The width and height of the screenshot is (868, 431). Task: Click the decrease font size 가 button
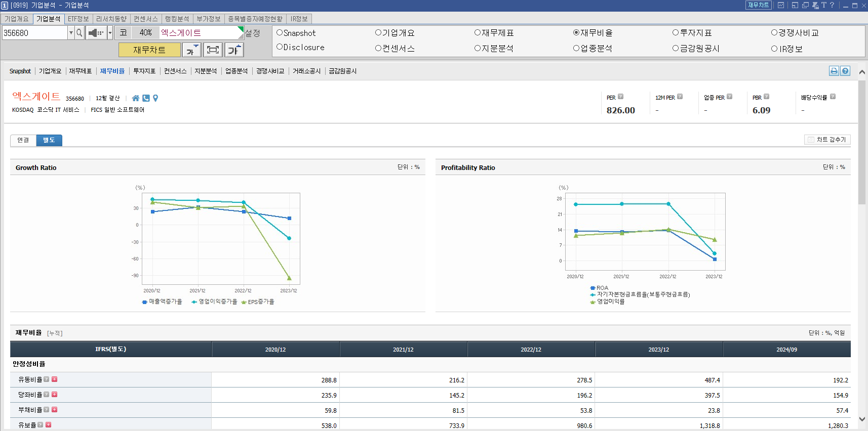pos(191,50)
